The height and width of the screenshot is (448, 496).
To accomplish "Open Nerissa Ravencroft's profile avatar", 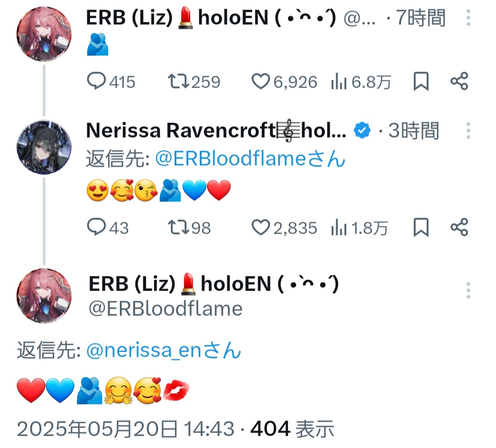I will (x=44, y=147).
